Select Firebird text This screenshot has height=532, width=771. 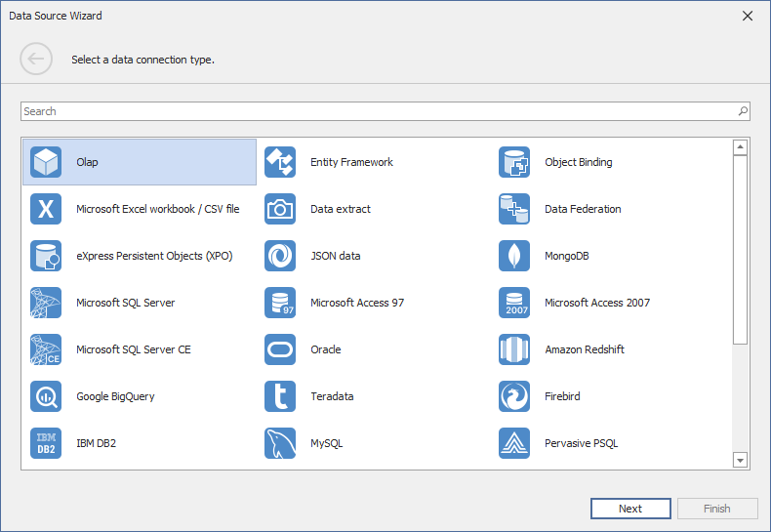click(x=562, y=396)
